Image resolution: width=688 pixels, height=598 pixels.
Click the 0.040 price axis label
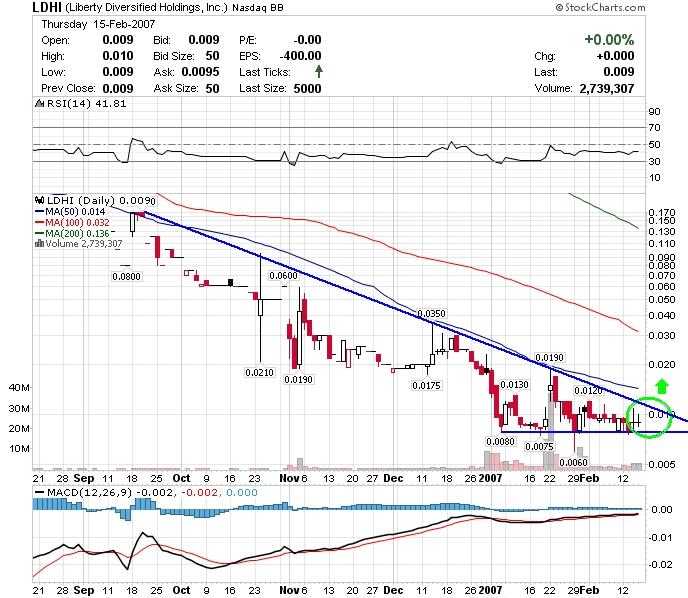[x=662, y=316]
